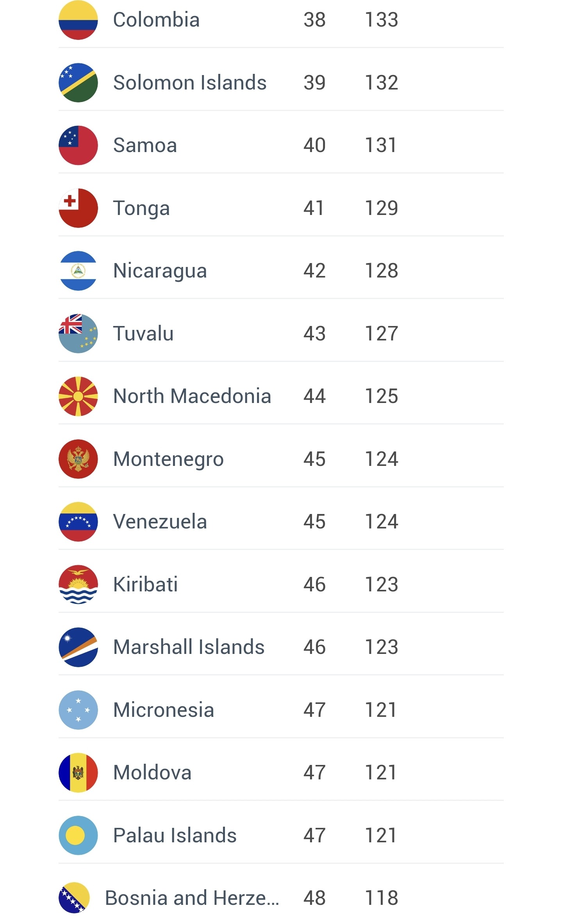Tap the Montenegro flag icon

(x=78, y=459)
